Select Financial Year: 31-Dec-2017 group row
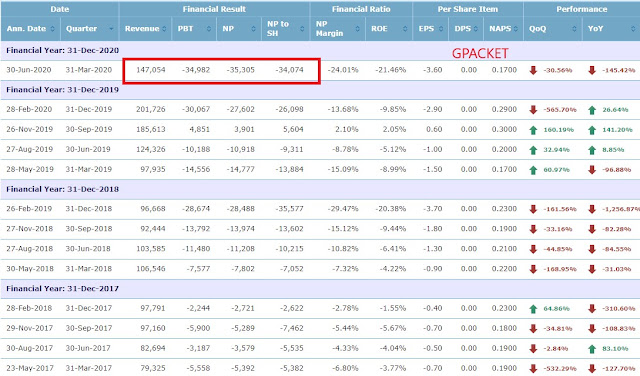 320,289
